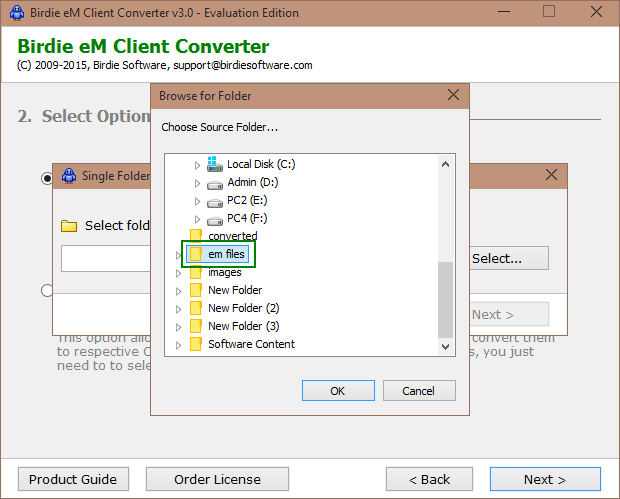
Task: Click the converted folder icon
Action: click(x=196, y=236)
